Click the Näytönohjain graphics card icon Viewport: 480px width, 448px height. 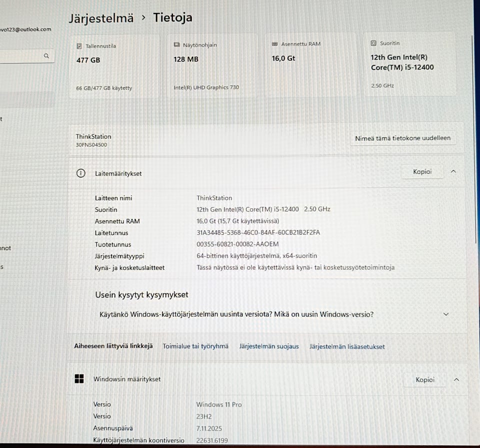[x=176, y=44]
